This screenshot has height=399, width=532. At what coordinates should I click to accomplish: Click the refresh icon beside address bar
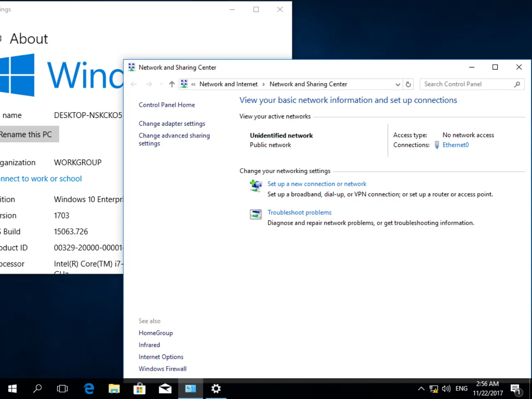coord(408,84)
